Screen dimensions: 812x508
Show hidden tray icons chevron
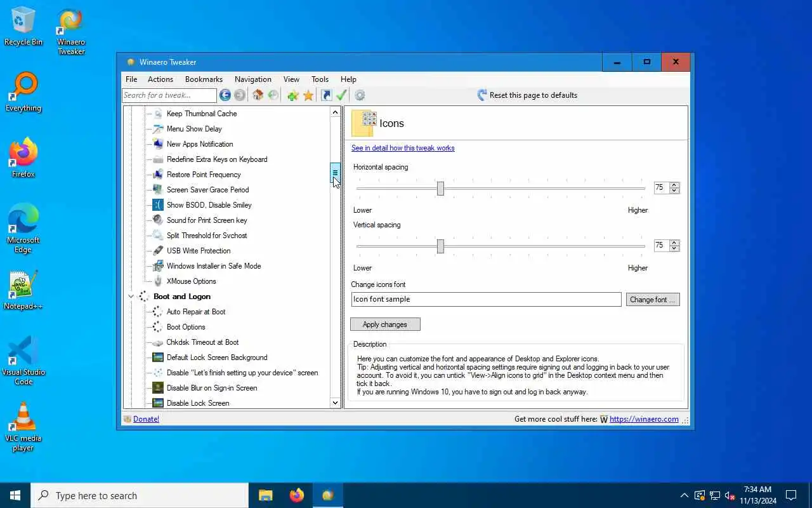(684, 495)
